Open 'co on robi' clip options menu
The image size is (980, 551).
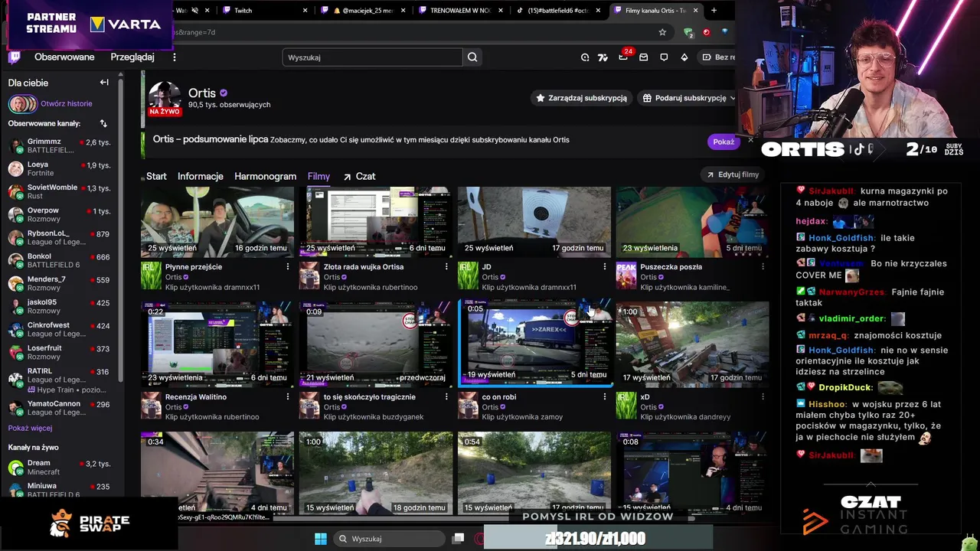coord(605,397)
